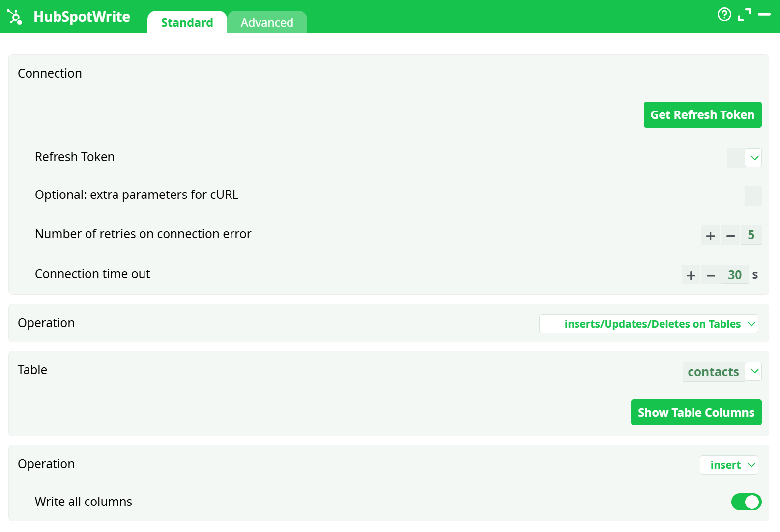Click the Refresh Token input field

tap(736, 158)
